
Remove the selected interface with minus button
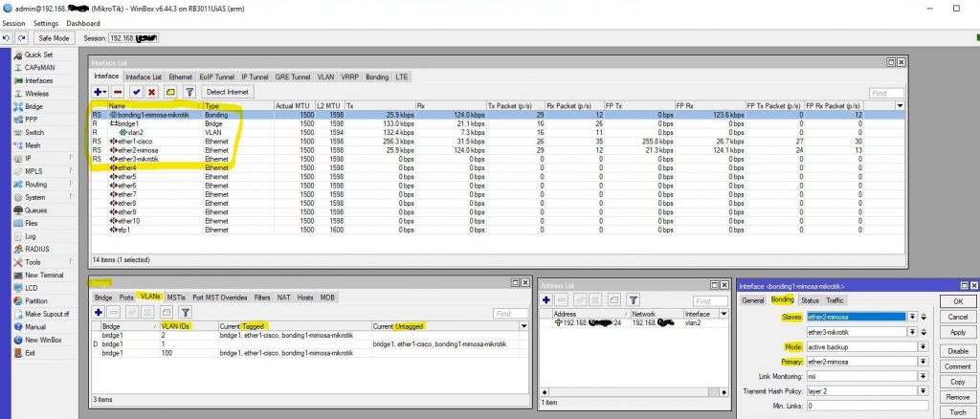point(118,92)
